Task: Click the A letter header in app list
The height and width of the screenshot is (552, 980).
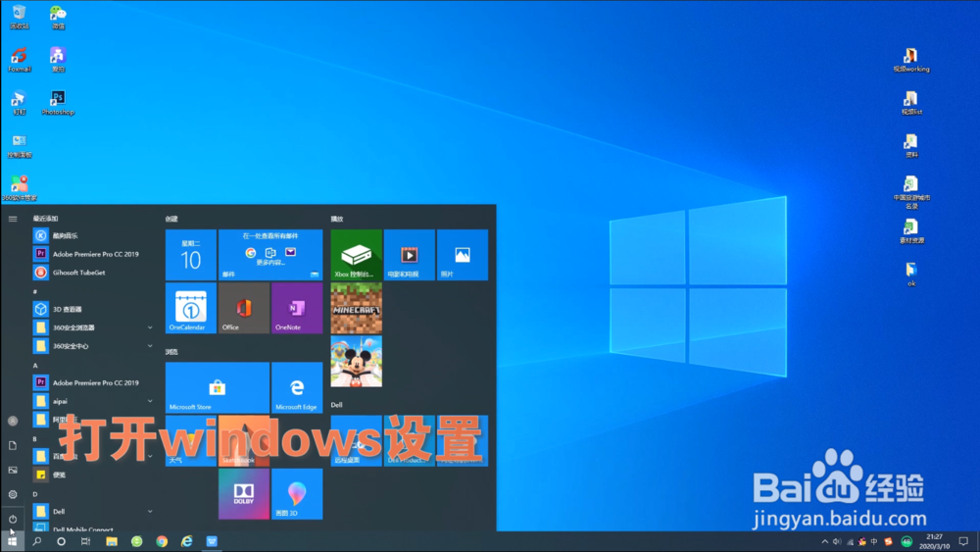Action: click(35, 365)
